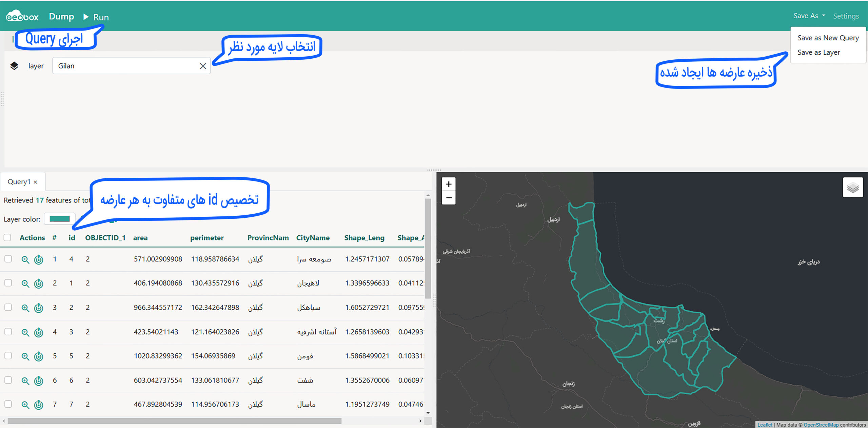Choose Save as Layer option
Image resolution: width=868 pixels, height=428 pixels.
coord(818,53)
